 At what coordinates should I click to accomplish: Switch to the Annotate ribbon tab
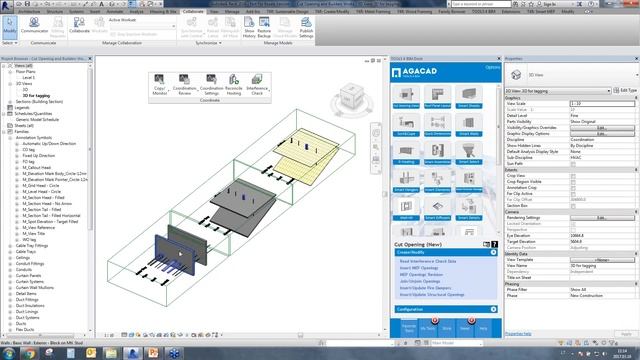point(115,12)
